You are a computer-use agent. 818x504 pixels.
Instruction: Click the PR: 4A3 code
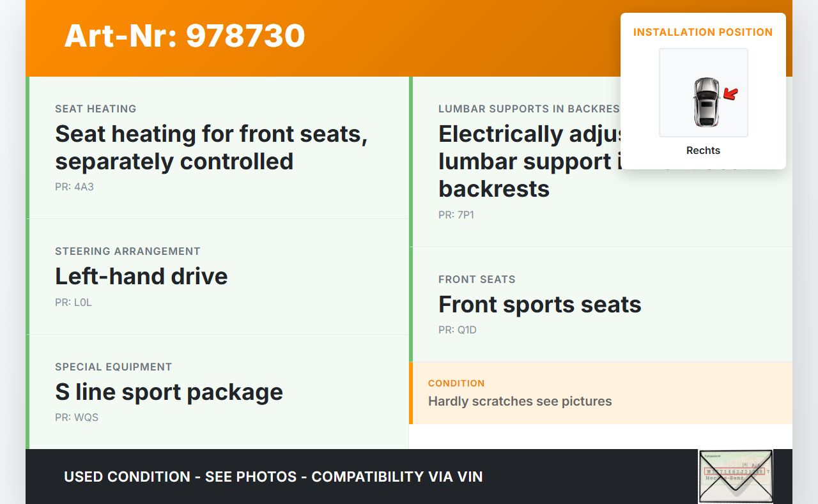(x=74, y=187)
